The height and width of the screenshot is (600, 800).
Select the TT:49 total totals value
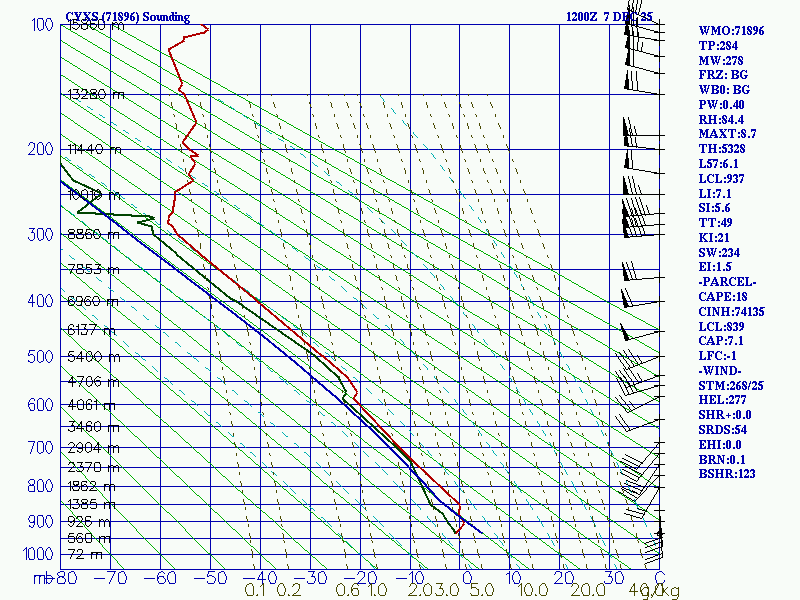[x=715, y=222]
